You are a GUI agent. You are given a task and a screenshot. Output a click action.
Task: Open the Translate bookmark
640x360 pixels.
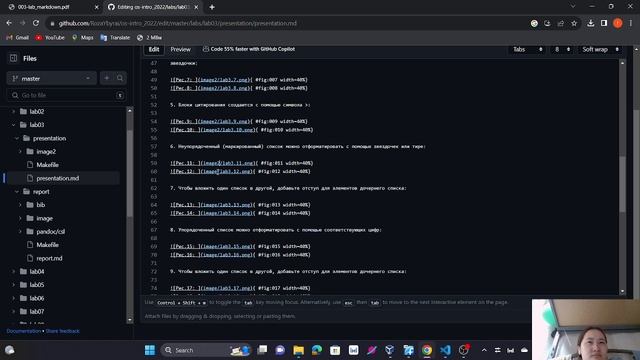pyautogui.click(x=115, y=38)
